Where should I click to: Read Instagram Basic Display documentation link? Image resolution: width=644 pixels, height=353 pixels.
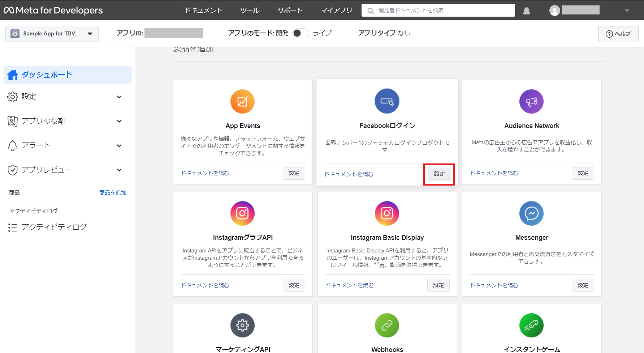click(x=350, y=285)
